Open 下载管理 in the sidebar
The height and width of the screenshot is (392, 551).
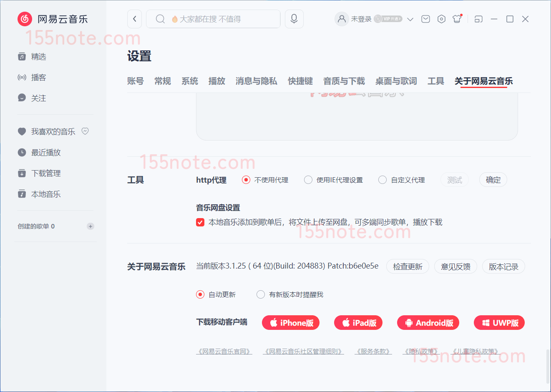46,173
